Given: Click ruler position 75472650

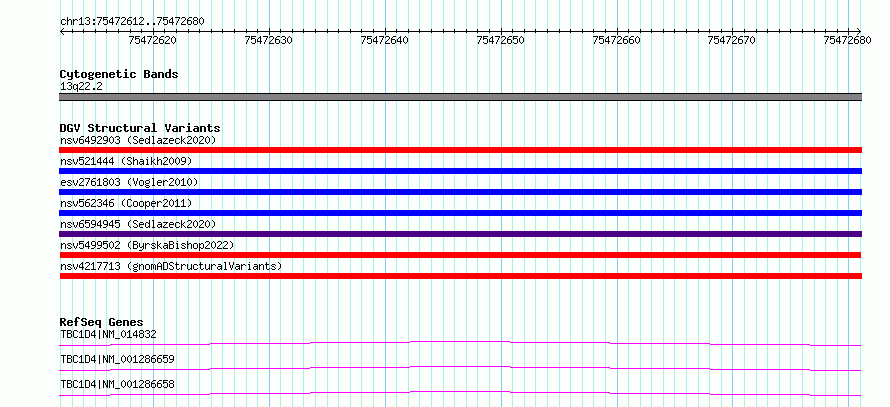Looking at the screenshot, I should click(500, 40).
